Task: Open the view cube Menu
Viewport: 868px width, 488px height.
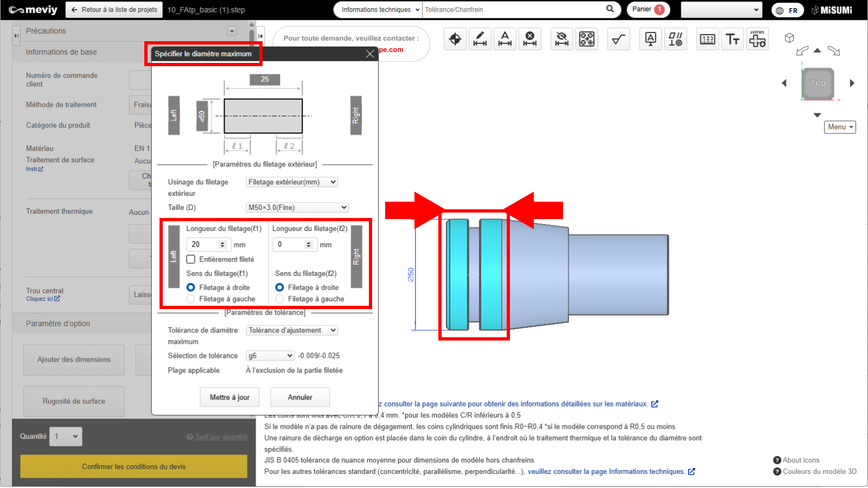Action: 840,127
